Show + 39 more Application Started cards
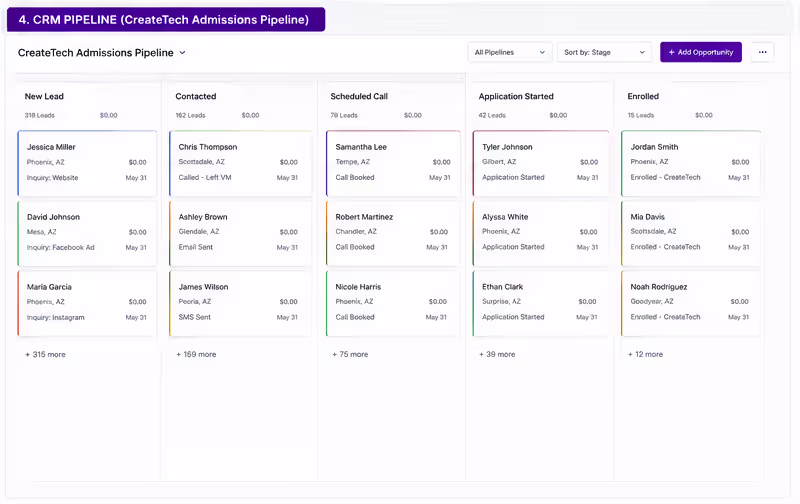 pyautogui.click(x=497, y=354)
